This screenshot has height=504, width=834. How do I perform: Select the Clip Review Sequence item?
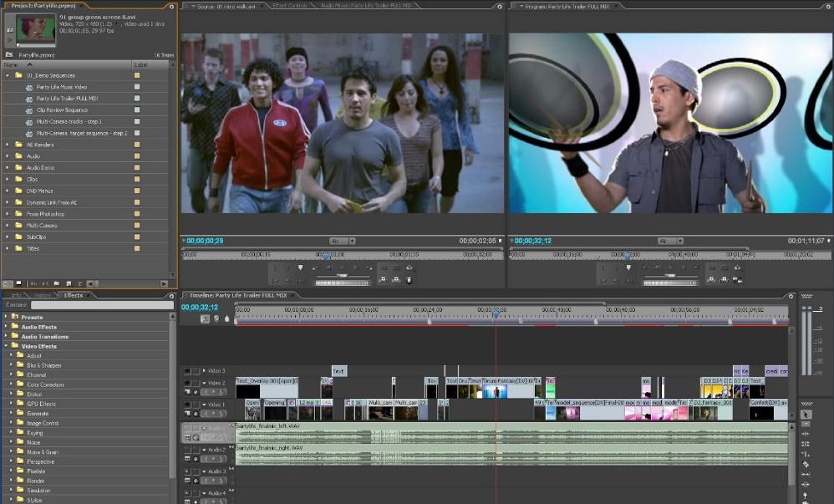tap(62, 110)
